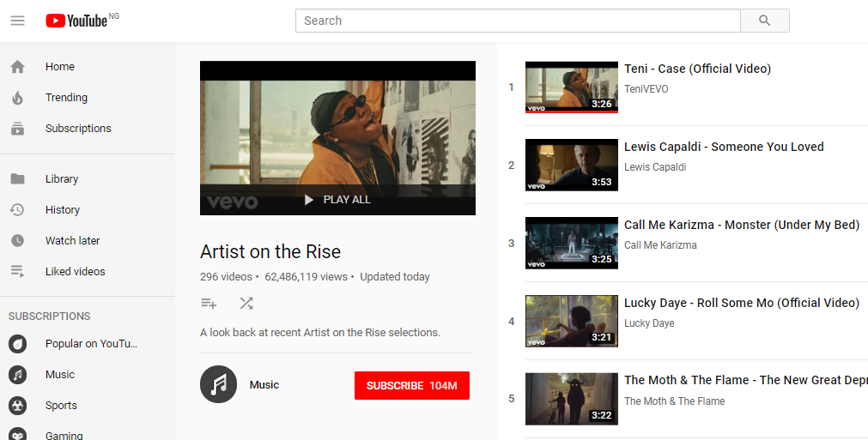The height and width of the screenshot is (440, 868).
Task: Click the Music channel note avatar
Action: coord(219,384)
